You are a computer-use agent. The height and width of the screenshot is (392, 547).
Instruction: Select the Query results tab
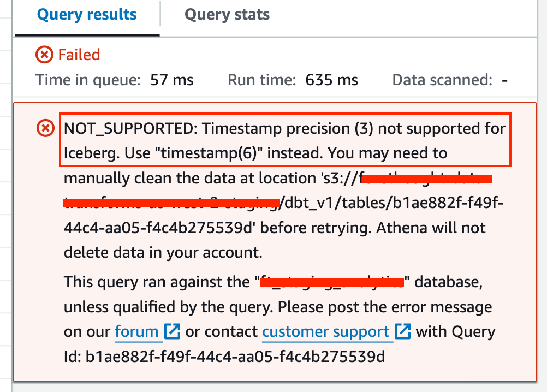(x=86, y=15)
